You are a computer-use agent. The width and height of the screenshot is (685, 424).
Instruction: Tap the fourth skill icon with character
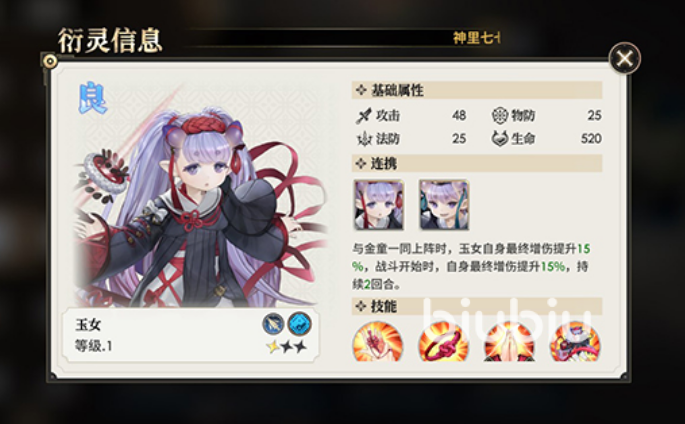pyautogui.click(x=575, y=342)
